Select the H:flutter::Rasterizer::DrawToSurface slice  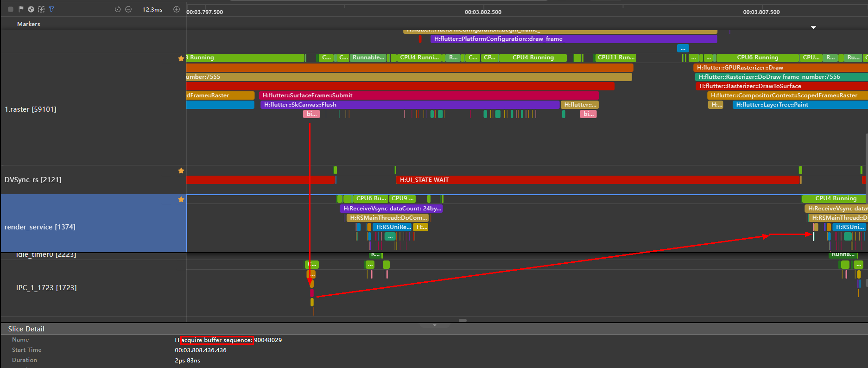[x=782, y=86]
